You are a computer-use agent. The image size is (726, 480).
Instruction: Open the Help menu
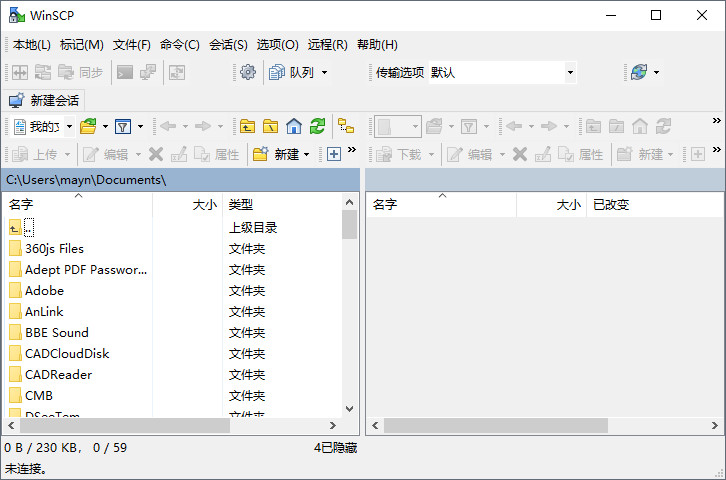[x=377, y=45]
